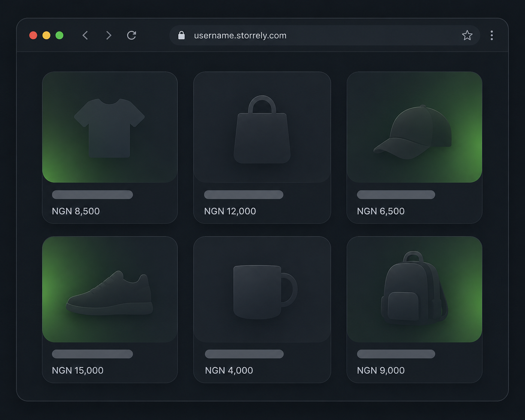Screen dimensions: 525x420
Task: Open the three-dot browser menu
Action: pyautogui.click(x=492, y=35)
